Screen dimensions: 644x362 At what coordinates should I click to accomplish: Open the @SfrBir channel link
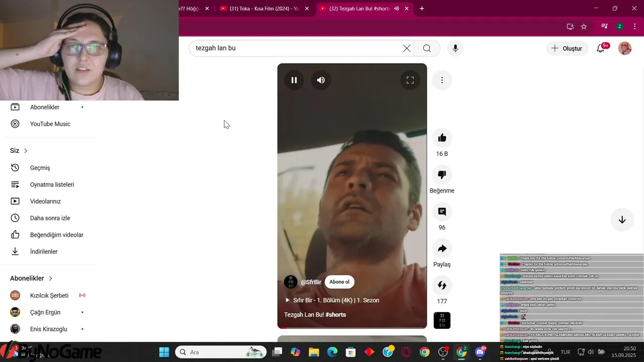pyautogui.click(x=311, y=282)
